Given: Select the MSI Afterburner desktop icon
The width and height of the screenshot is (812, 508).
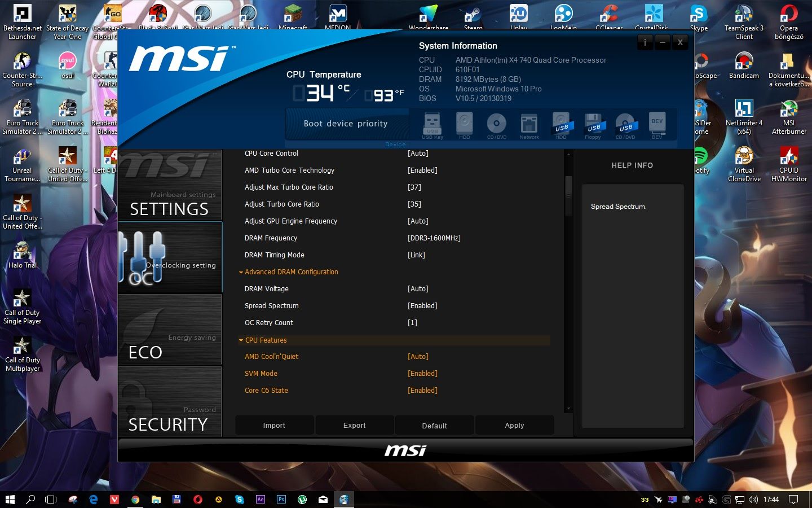Looking at the screenshot, I should coord(789,117).
